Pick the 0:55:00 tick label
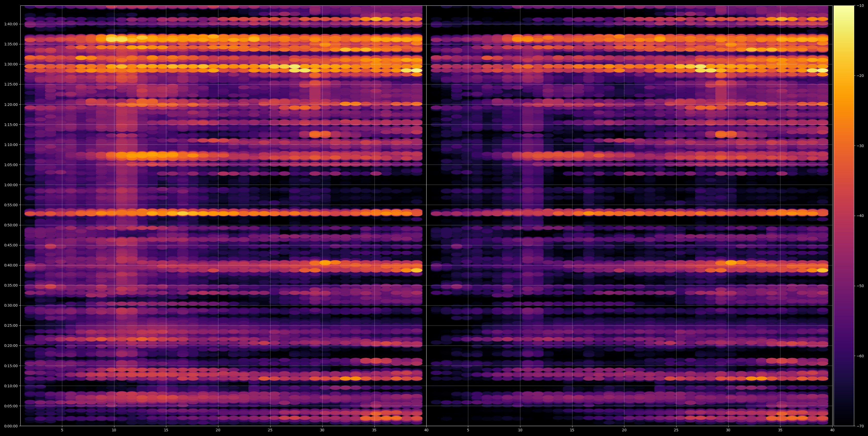868x436 pixels. click(x=11, y=205)
